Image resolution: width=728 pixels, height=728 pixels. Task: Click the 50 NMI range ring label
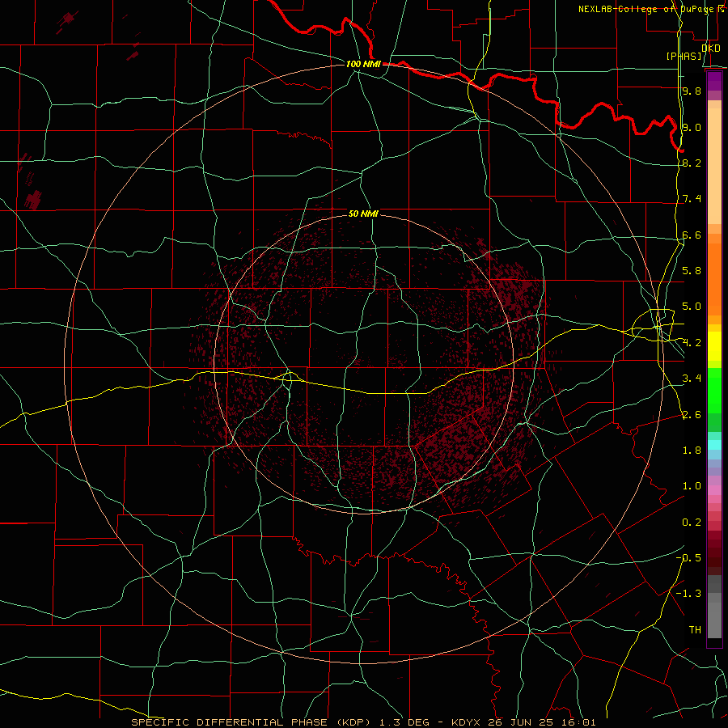363,214
